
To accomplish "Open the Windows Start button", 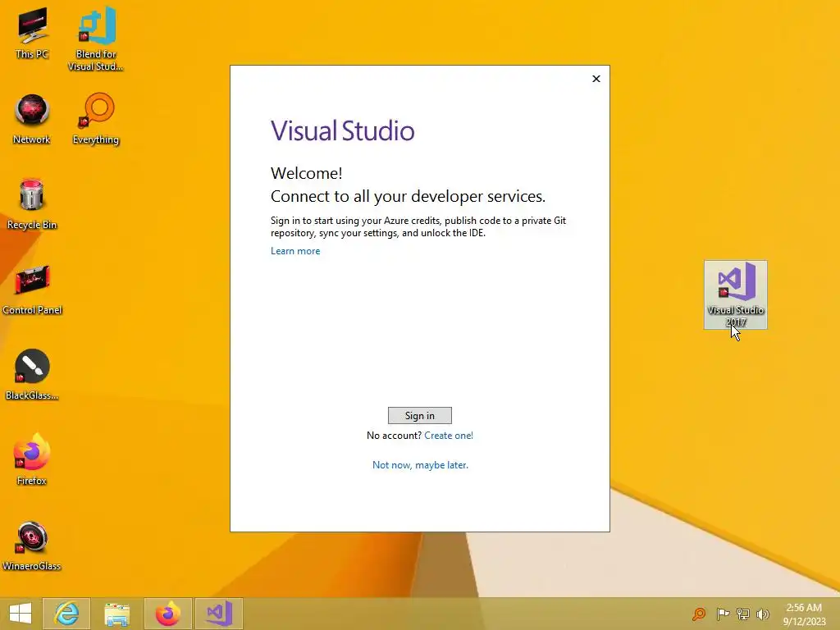I will click(x=21, y=614).
